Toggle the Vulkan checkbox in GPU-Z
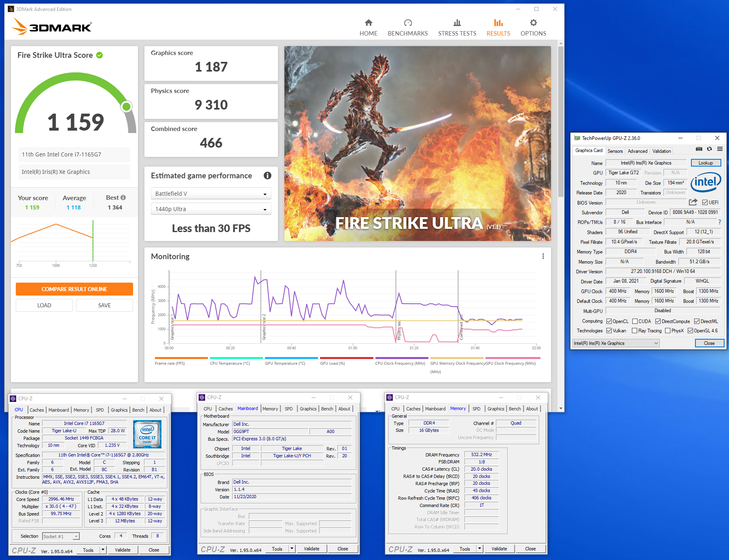This screenshot has width=729, height=560. click(x=609, y=331)
